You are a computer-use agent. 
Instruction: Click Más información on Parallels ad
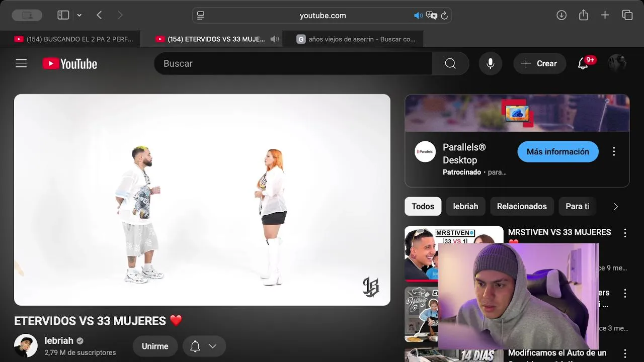[558, 151]
